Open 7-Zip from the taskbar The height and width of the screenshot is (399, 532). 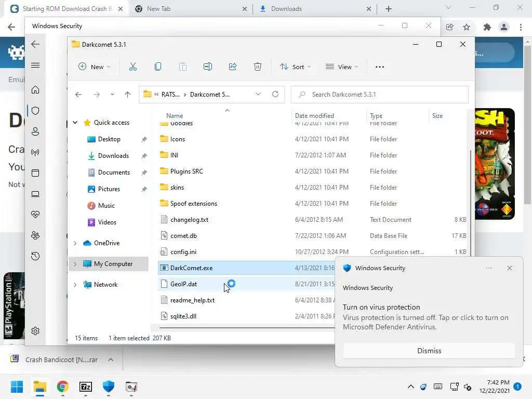[x=86, y=387]
